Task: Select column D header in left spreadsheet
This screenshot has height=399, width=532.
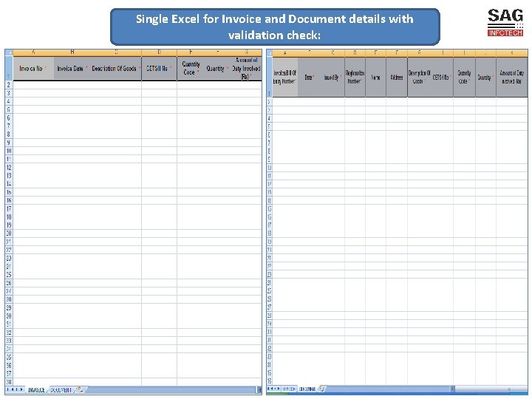Action: [x=159, y=52]
